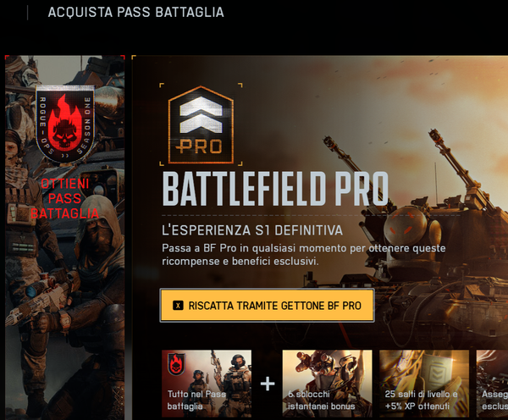Click the Rogue Ops Season One skull badge
Image resolution: width=508 pixels, height=420 pixels.
65,124
